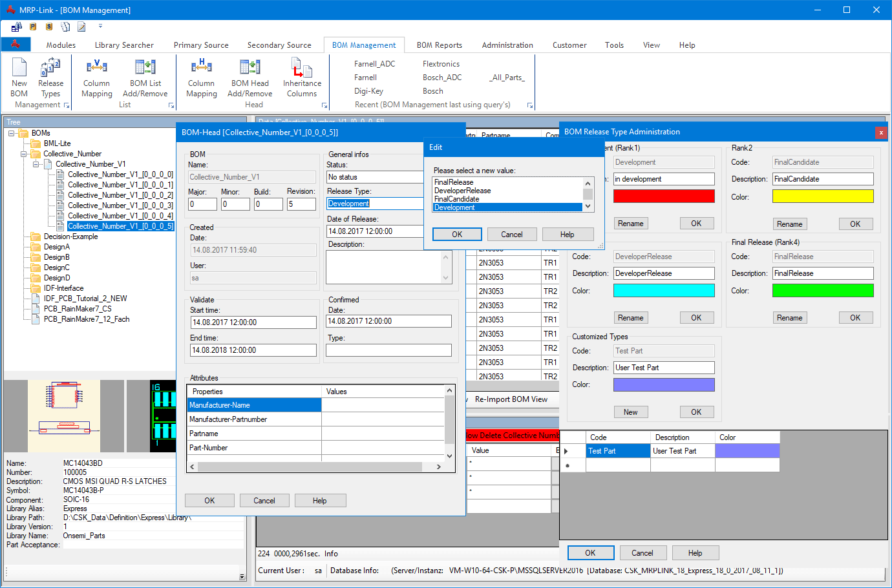Click the yellow FinalCandidate color swatch

[x=823, y=196]
